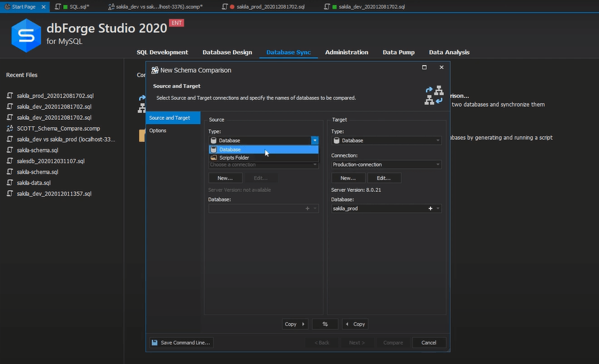
Task: Click the red status icon on the sakila_prod tab
Action: pos(232,7)
